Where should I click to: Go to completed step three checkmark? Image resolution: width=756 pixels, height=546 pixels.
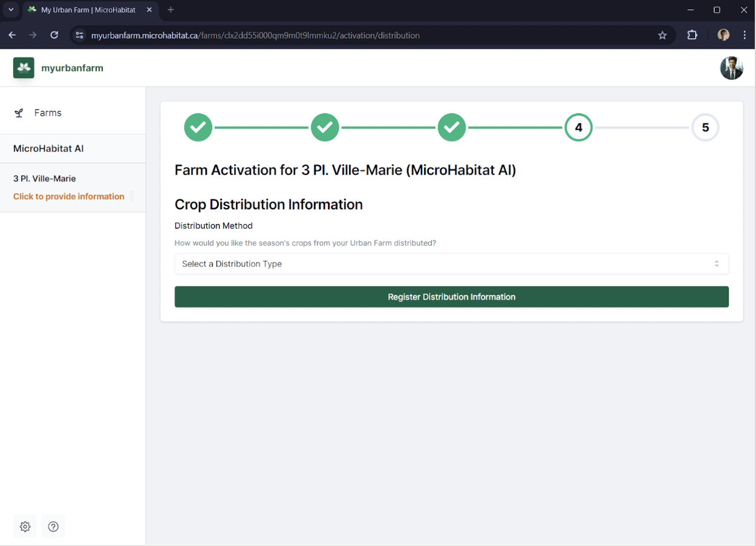(x=452, y=128)
